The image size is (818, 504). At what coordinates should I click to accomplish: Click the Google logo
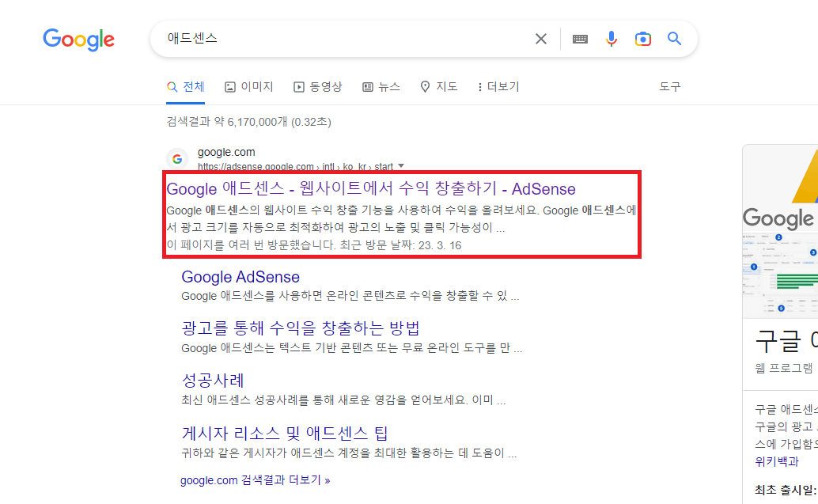pyautogui.click(x=79, y=40)
